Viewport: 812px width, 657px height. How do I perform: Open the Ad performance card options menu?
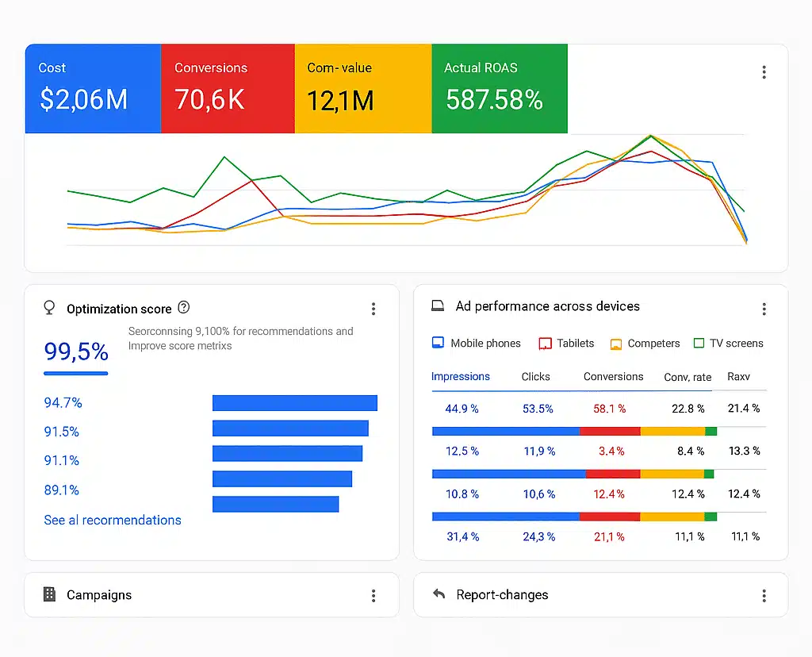(764, 309)
